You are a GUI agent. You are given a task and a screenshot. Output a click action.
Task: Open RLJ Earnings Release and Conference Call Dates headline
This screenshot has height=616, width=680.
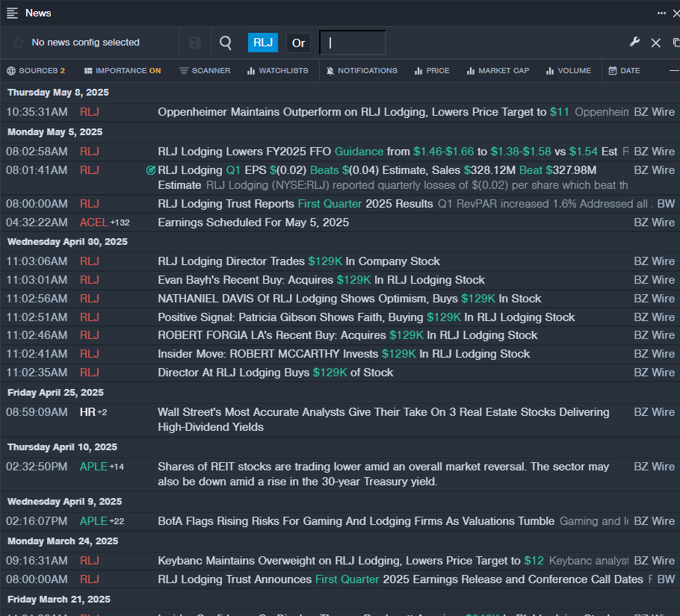[401, 579]
